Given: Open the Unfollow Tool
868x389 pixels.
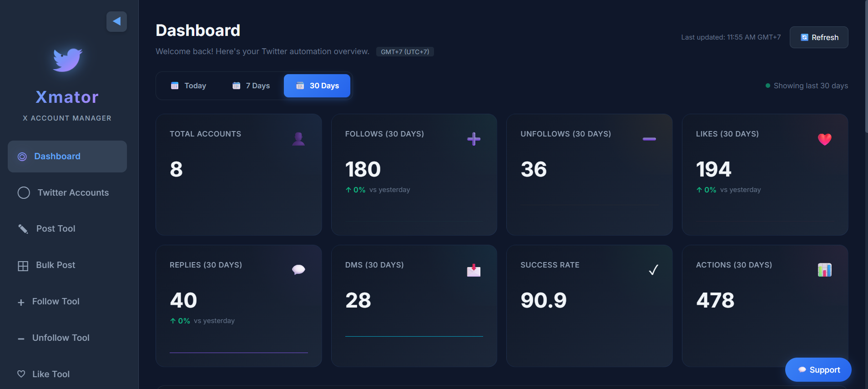Looking at the screenshot, I should (x=67, y=338).
